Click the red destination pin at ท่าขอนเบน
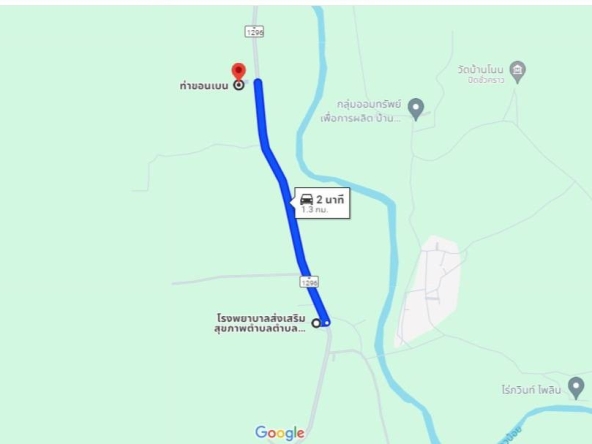The width and height of the screenshot is (592, 444). click(x=238, y=71)
